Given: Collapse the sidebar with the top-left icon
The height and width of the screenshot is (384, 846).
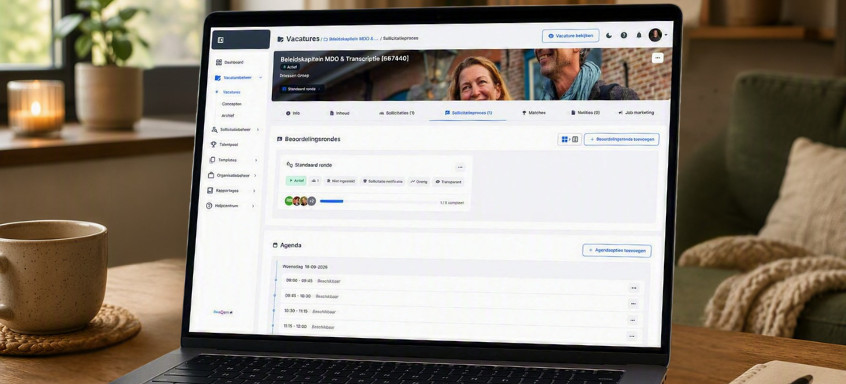Looking at the screenshot, I should [x=220, y=40].
